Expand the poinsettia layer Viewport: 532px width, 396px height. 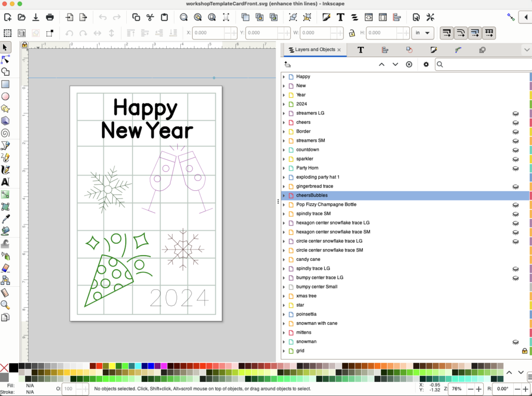click(x=284, y=314)
